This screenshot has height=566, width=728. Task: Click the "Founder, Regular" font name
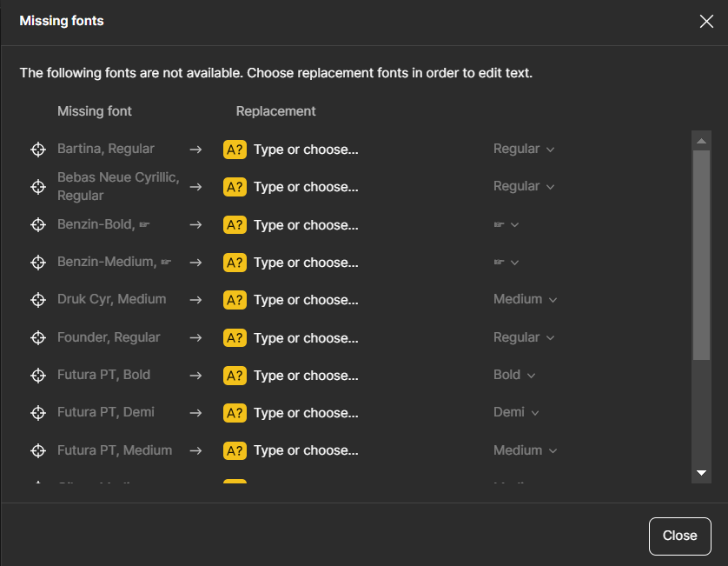pyautogui.click(x=109, y=337)
